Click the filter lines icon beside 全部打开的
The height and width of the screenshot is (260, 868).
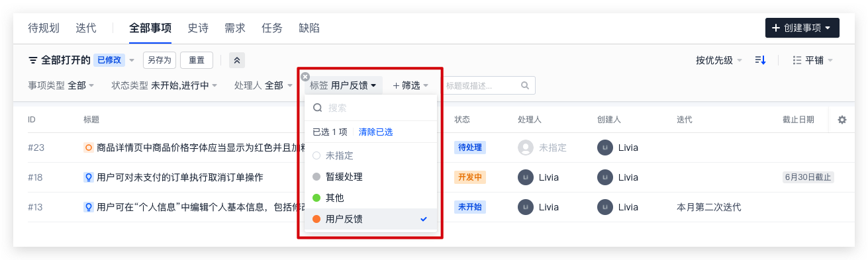[x=32, y=60]
